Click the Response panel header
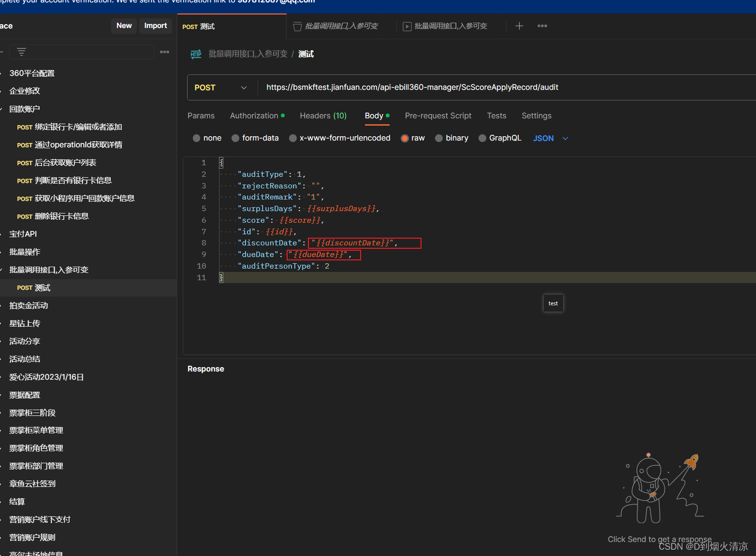The width and height of the screenshot is (756, 556). click(x=206, y=369)
